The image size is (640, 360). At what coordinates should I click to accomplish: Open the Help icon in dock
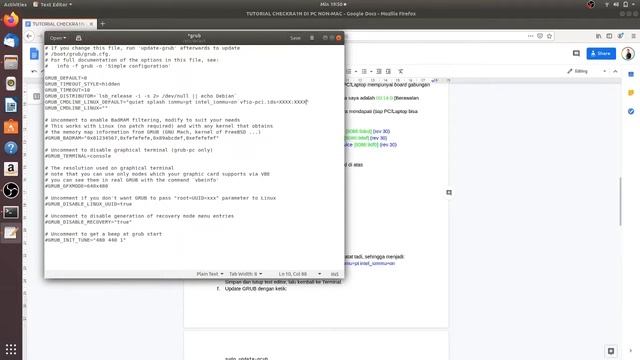click(11, 148)
